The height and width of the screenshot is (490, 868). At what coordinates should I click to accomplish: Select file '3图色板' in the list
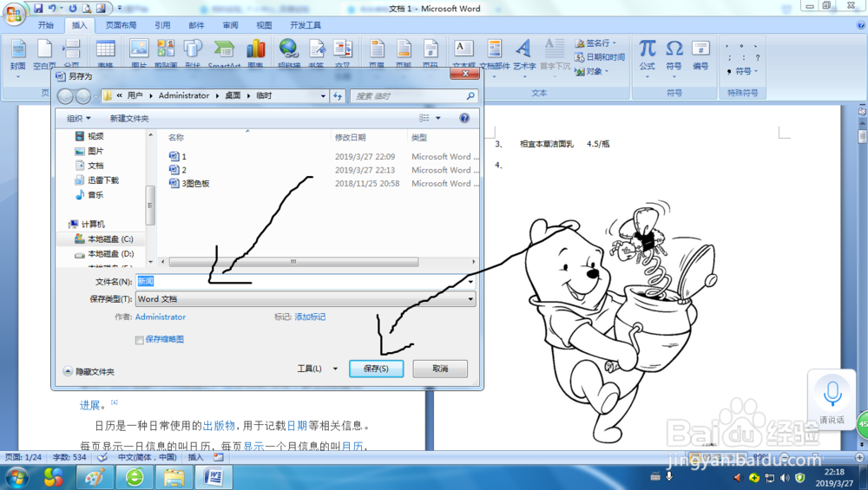[x=189, y=184]
